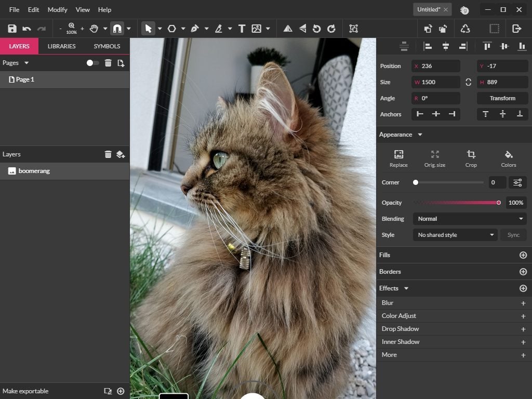Open the Modify menu
The image size is (532, 399).
click(57, 9)
